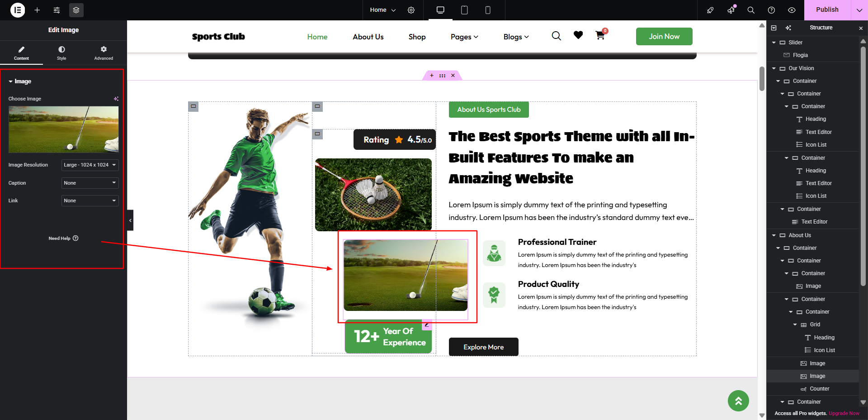Screen dimensions: 868x420
Task: Open the Finder search icon
Action: point(751,10)
